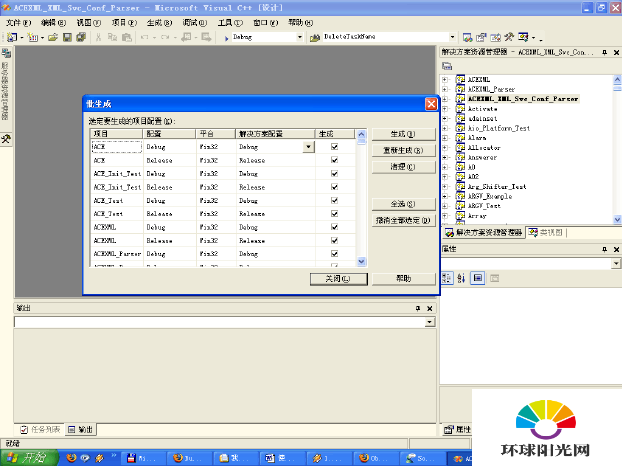622x466 pixels.
Task: Click the Paste clipboard icon
Action: coord(127,37)
